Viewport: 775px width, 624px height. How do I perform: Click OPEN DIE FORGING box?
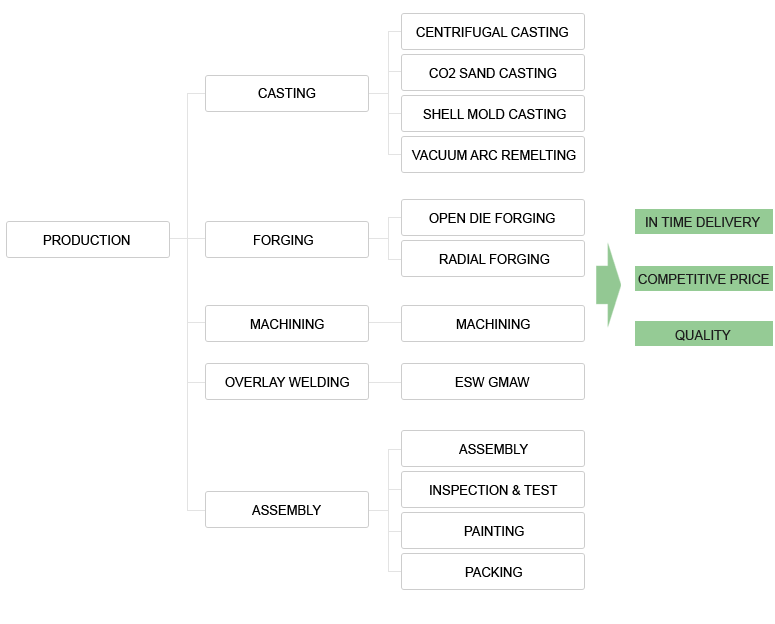pos(493,218)
